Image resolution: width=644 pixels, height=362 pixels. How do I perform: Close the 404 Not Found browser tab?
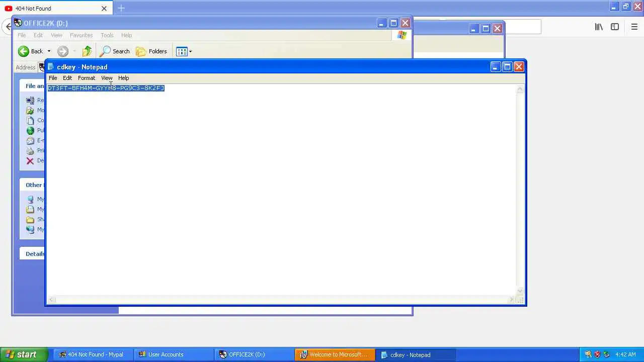(x=104, y=9)
